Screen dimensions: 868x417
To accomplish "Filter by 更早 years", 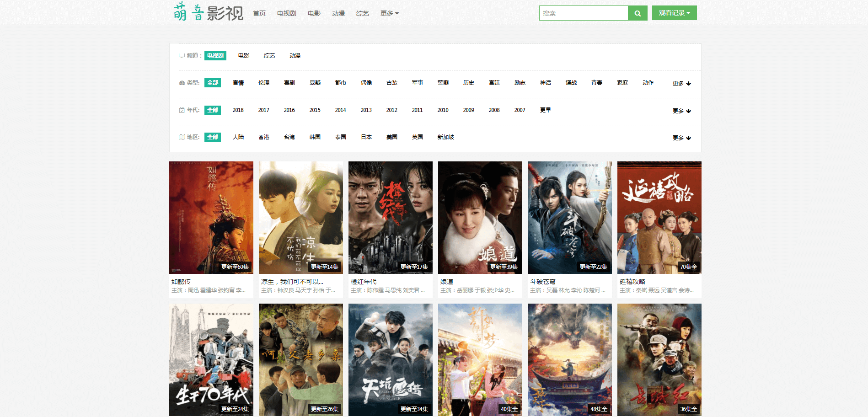I will (546, 110).
